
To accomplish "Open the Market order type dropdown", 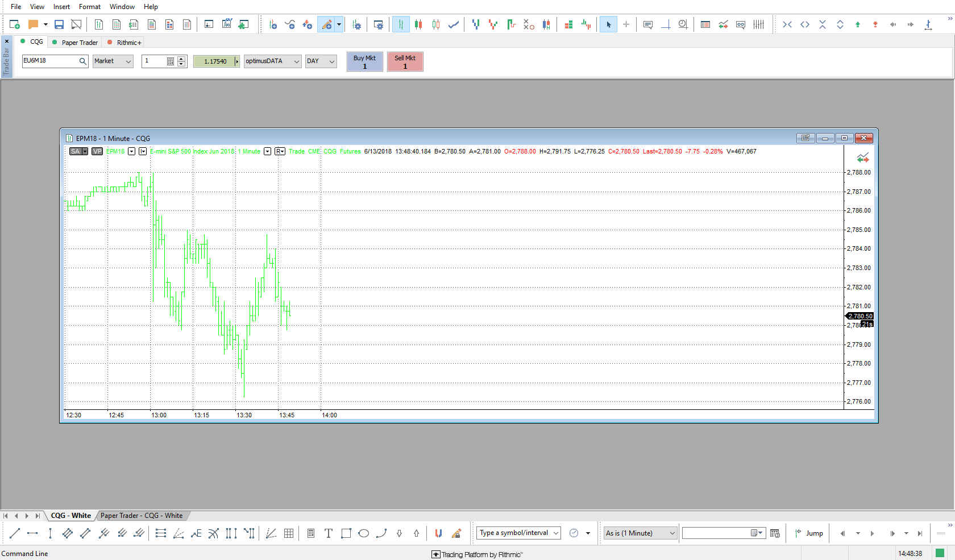I will (113, 61).
